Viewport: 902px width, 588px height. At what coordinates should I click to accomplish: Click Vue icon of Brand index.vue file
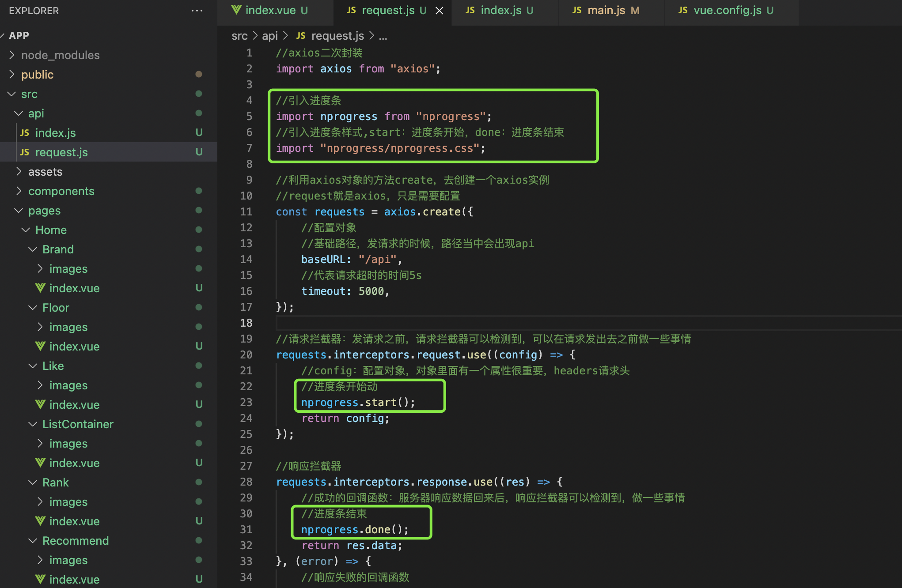click(40, 288)
